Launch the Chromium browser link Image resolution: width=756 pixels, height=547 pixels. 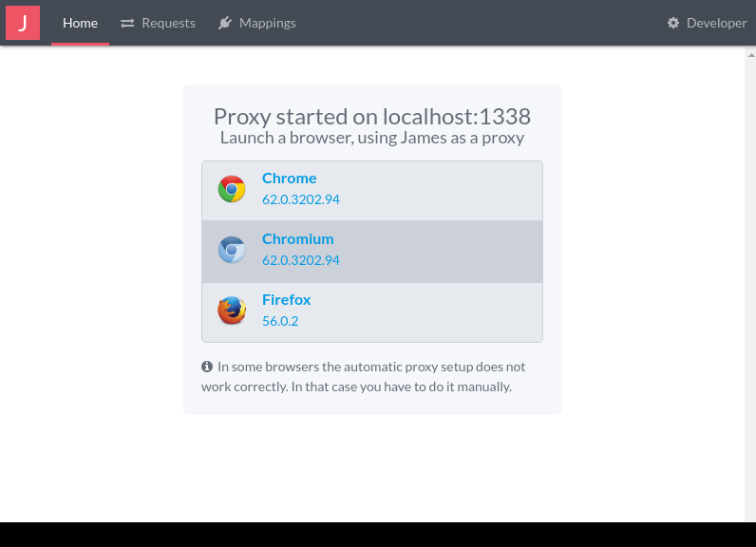(x=372, y=252)
